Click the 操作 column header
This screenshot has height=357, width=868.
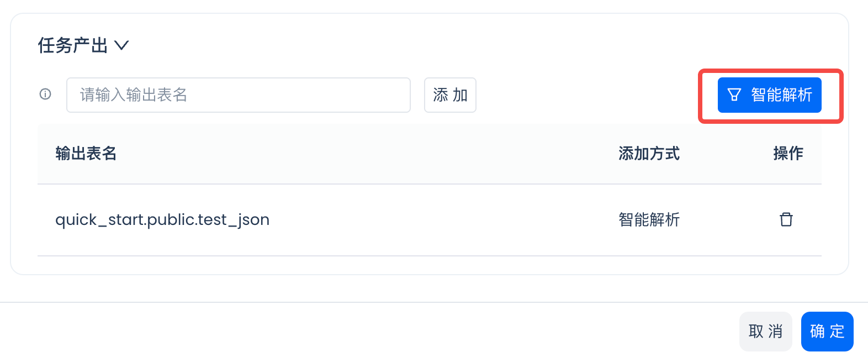tap(788, 154)
